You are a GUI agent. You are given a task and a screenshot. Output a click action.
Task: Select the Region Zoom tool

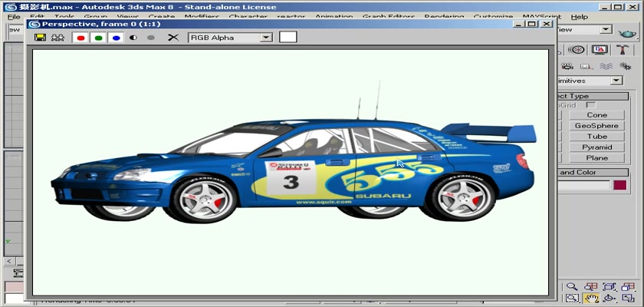[572, 299]
